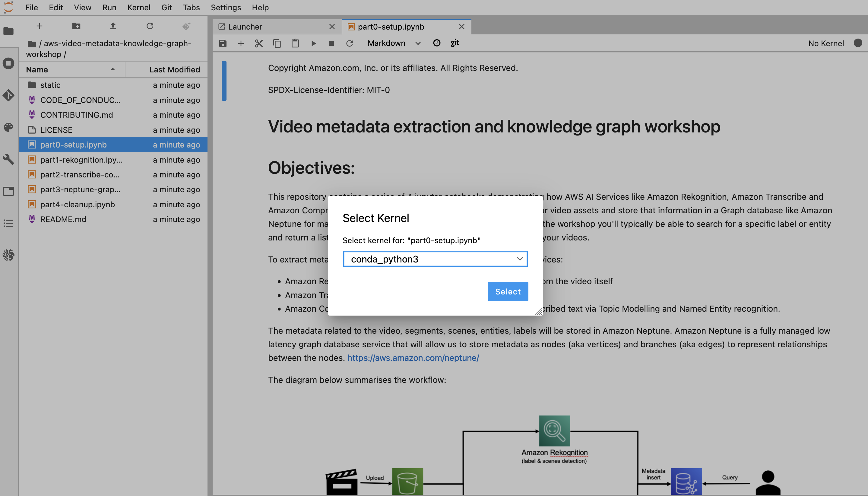The height and width of the screenshot is (496, 868).
Task: Switch to the Launcher tab
Action: point(246,26)
